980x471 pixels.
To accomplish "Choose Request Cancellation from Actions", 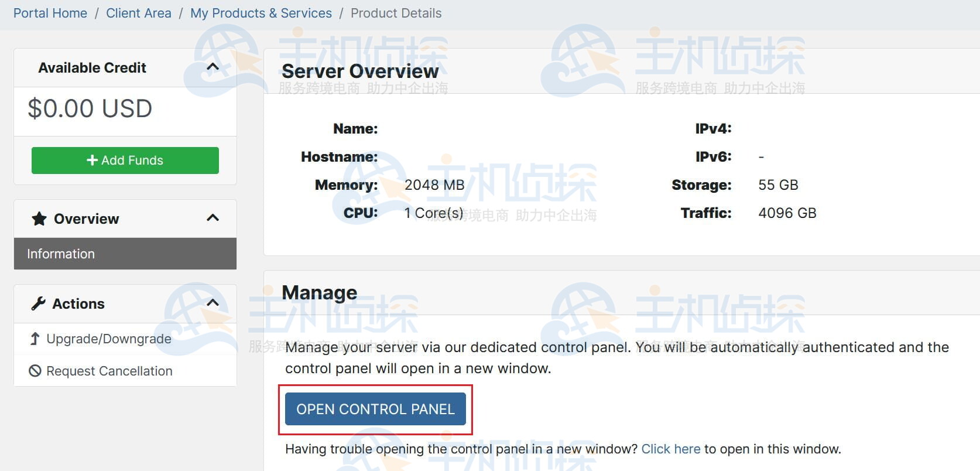I will 109,371.
